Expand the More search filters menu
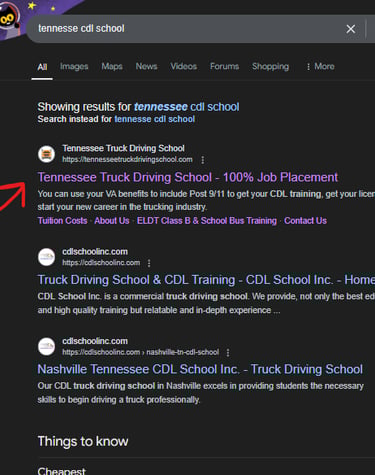Viewport: 375px width, 475px height. point(321,66)
